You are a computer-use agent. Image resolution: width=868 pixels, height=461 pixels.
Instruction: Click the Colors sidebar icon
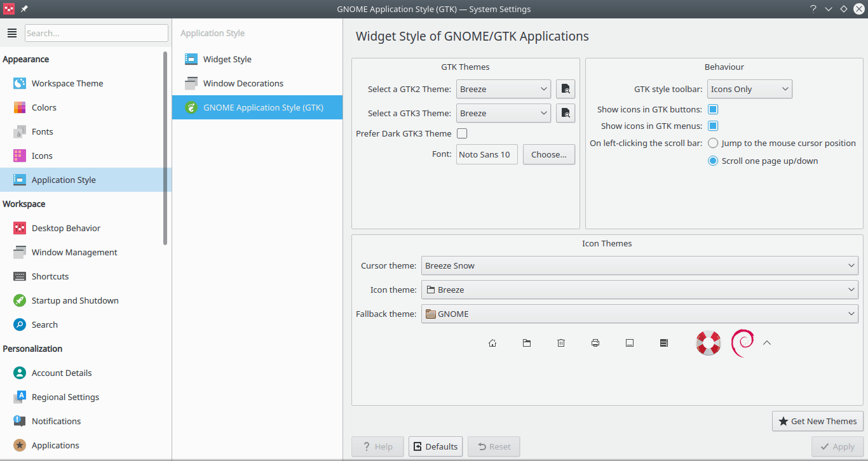tap(20, 107)
